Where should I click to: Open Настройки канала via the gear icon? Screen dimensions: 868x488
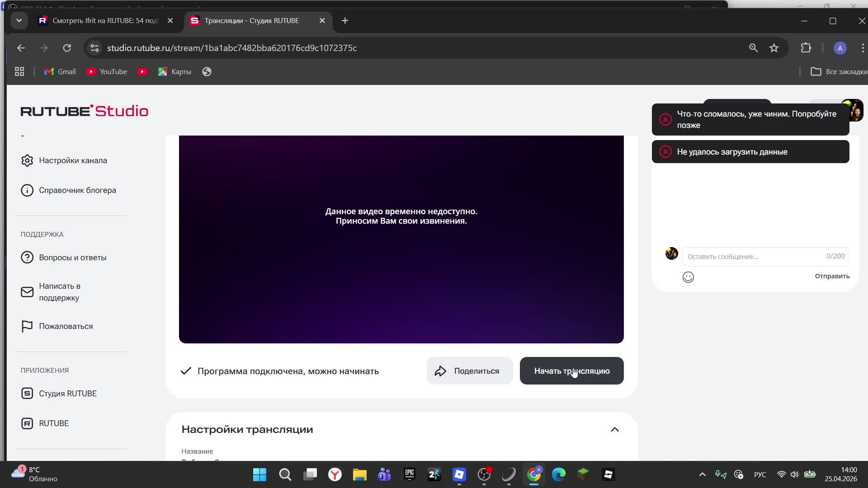27,160
